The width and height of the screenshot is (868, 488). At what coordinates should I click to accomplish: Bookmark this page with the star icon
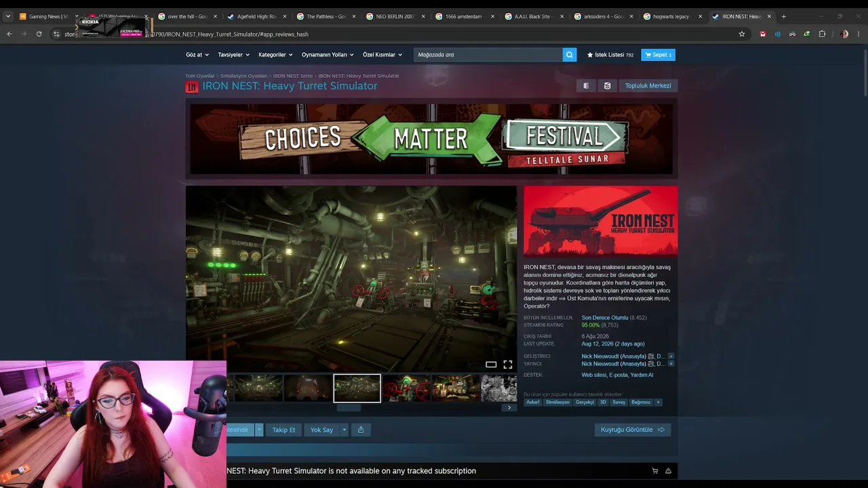click(x=742, y=34)
